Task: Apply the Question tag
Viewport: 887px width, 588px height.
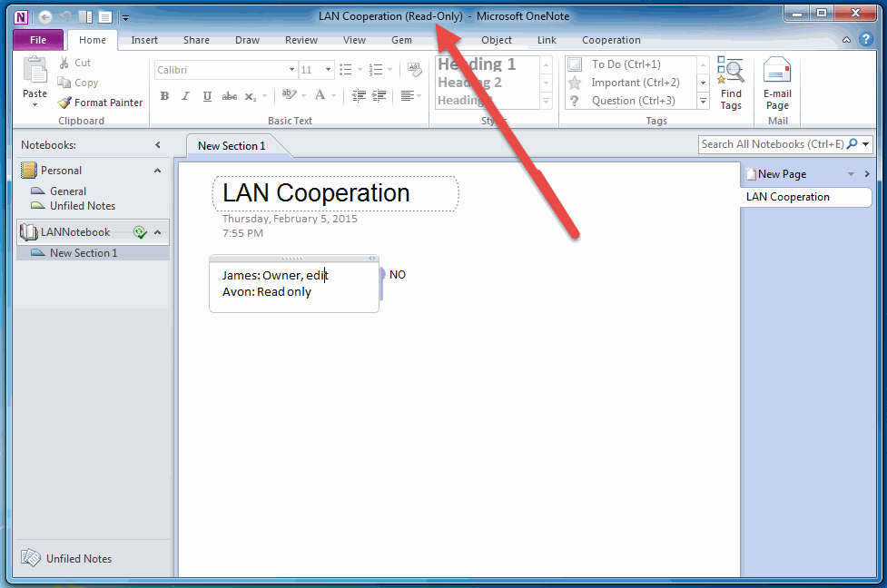Action: 631,101
